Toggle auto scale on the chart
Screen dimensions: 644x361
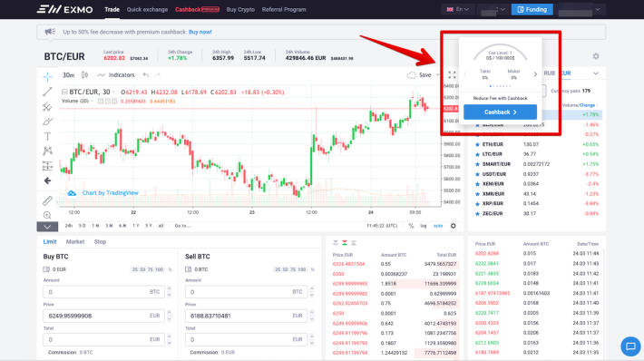(x=438, y=226)
